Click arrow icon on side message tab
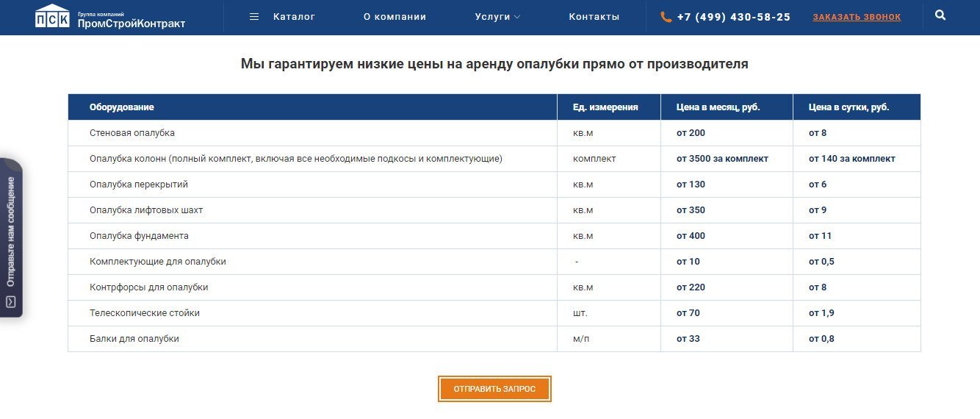 pos(11,302)
